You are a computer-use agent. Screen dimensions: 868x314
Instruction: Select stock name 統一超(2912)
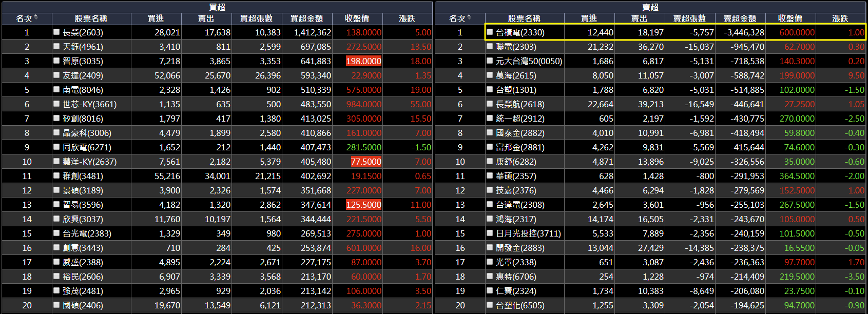pyautogui.click(x=520, y=119)
